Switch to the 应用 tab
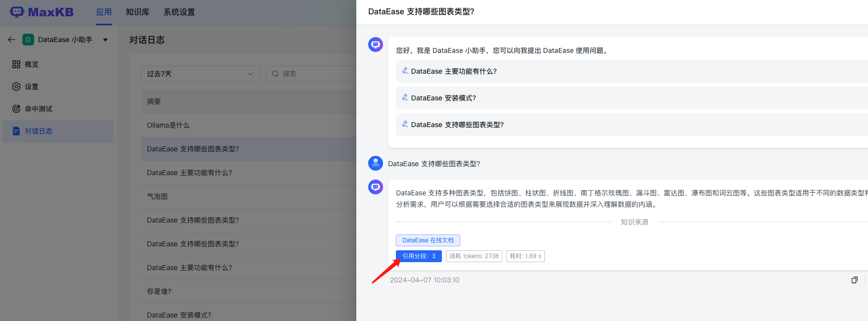 (x=104, y=12)
